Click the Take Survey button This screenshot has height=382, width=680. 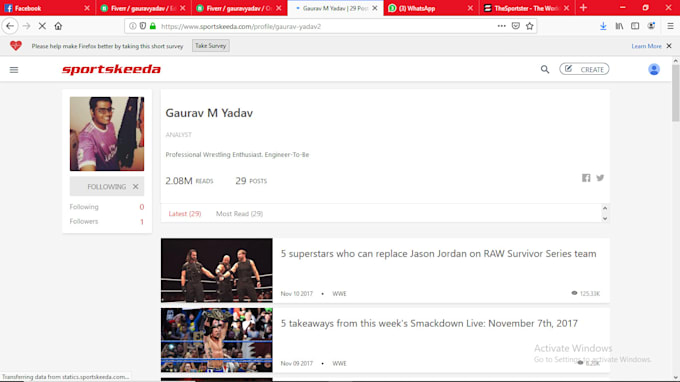(x=210, y=46)
